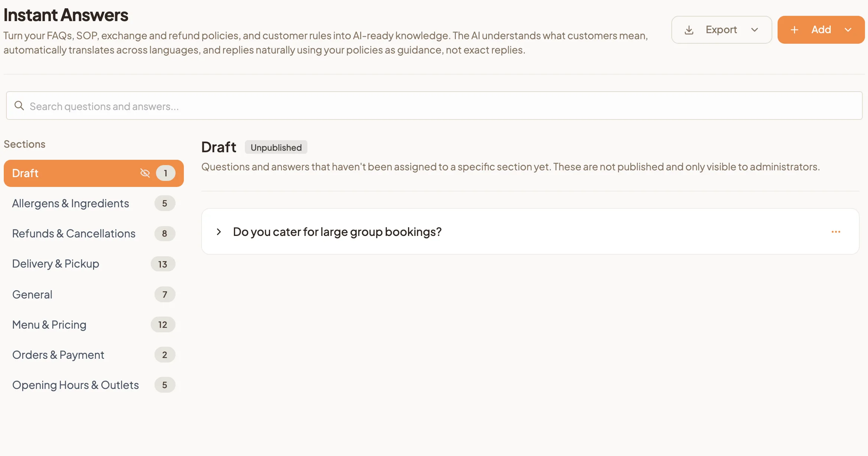
Task: Open the Orders & Payment section
Action: [94, 355]
